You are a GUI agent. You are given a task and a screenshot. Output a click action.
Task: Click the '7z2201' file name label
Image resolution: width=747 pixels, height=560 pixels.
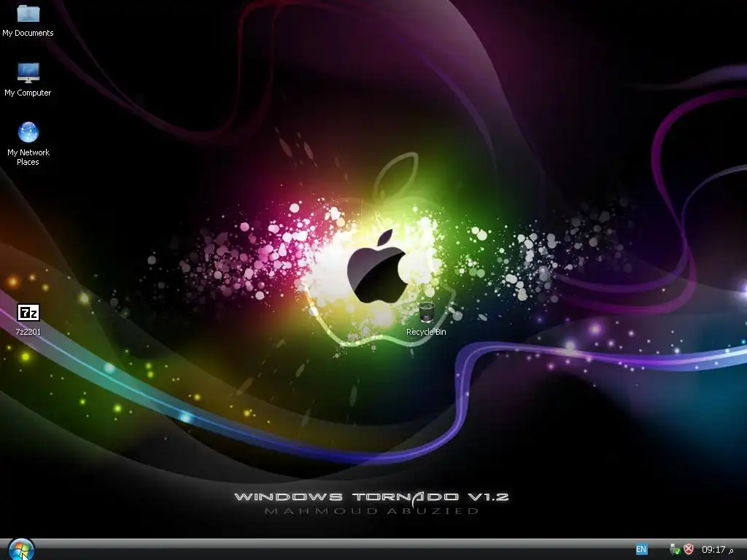click(28, 332)
